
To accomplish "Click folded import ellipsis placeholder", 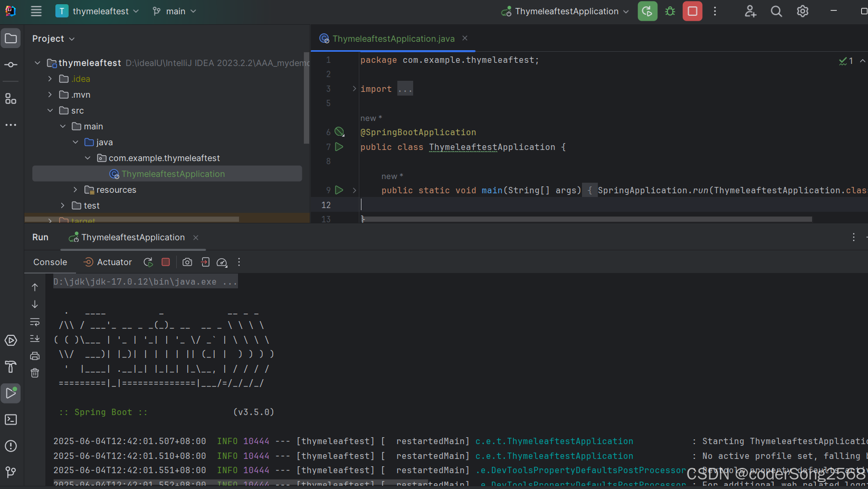I will pos(405,89).
